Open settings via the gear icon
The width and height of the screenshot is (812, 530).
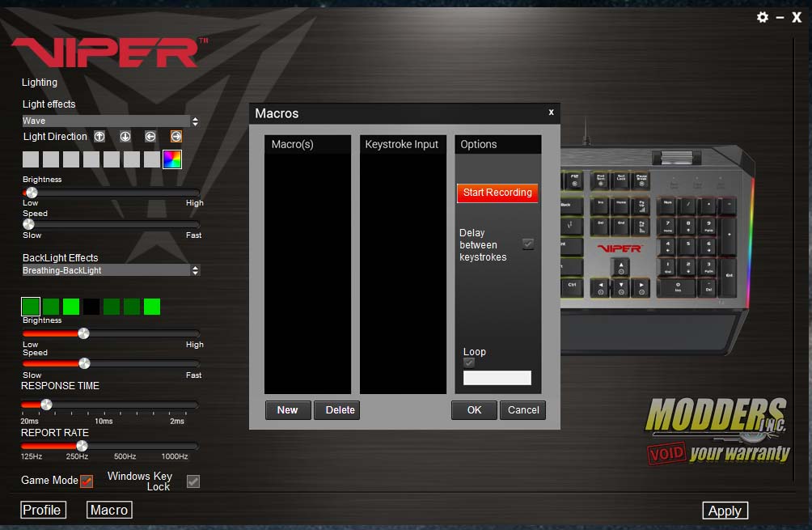click(x=763, y=17)
